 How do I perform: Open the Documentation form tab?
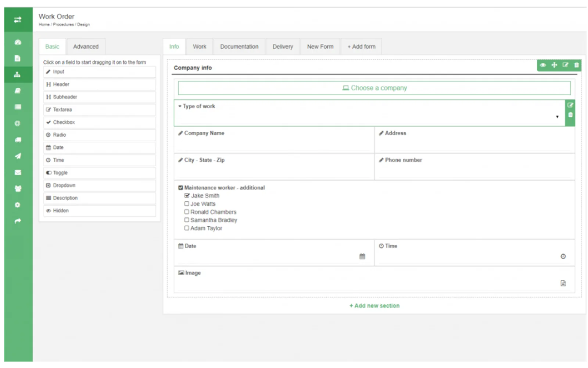point(239,47)
